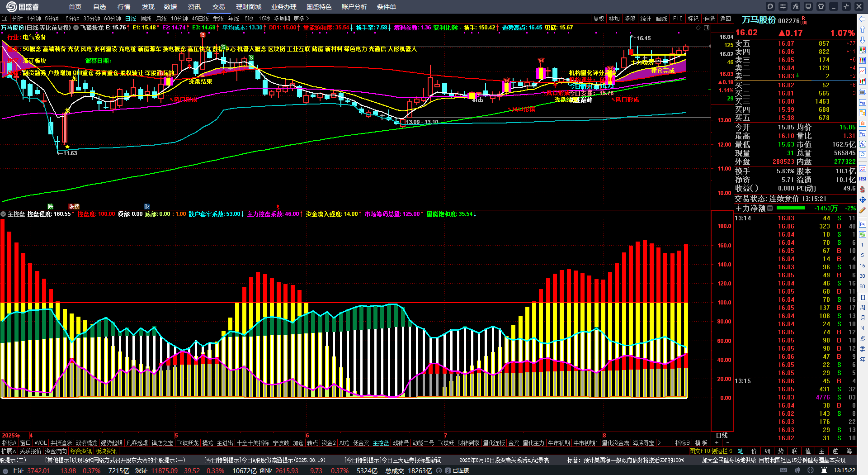This screenshot has width=868, height=475.
Task: Click the 已连接 connection status
Action: (x=461, y=470)
